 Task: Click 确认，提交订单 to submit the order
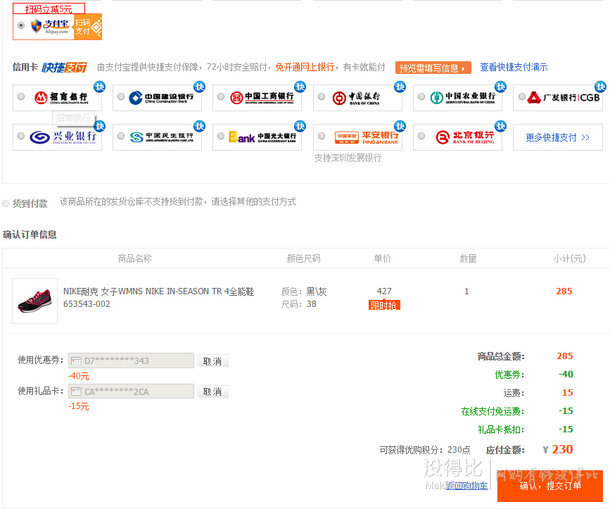click(549, 485)
